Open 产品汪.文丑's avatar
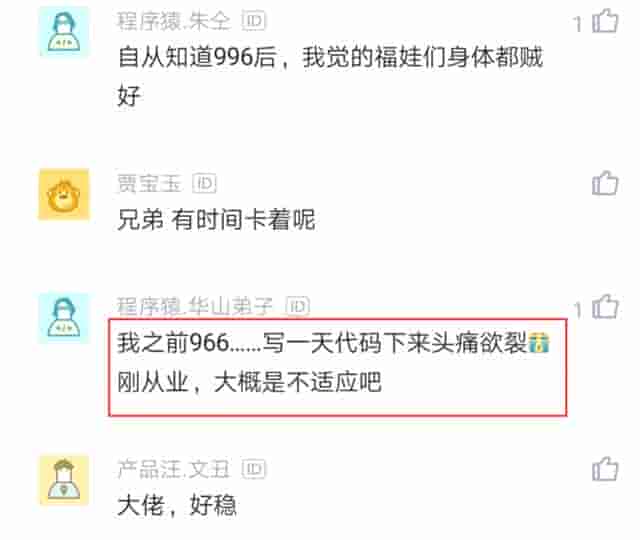The image size is (640, 540). pyautogui.click(x=64, y=480)
